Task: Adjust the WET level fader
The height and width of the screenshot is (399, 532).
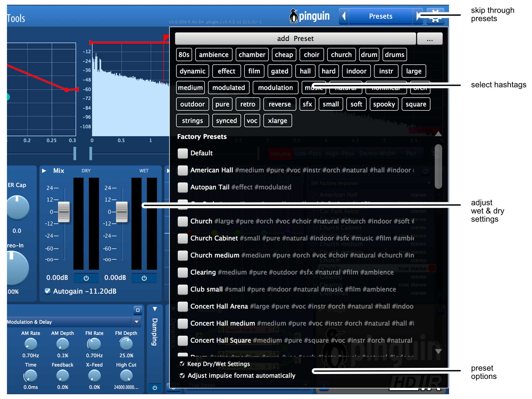Action: (x=122, y=212)
